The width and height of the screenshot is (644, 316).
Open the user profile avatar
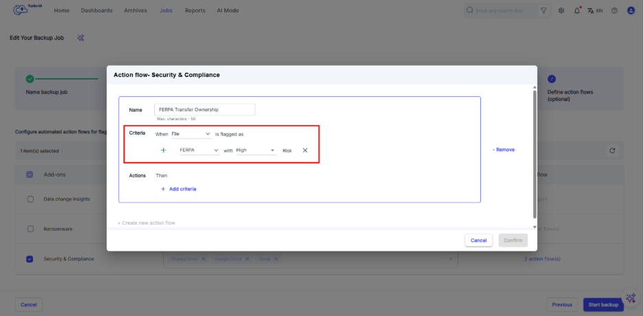click(x=631, y=11)
